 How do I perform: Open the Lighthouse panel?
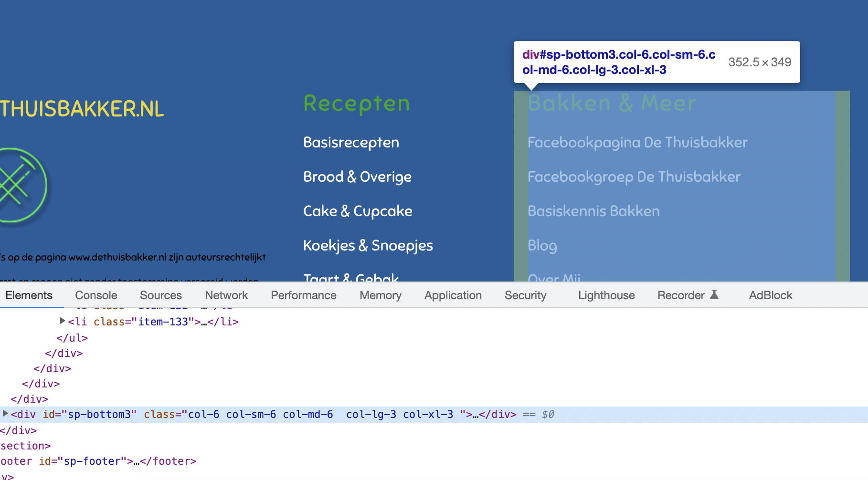coord(606,295)
